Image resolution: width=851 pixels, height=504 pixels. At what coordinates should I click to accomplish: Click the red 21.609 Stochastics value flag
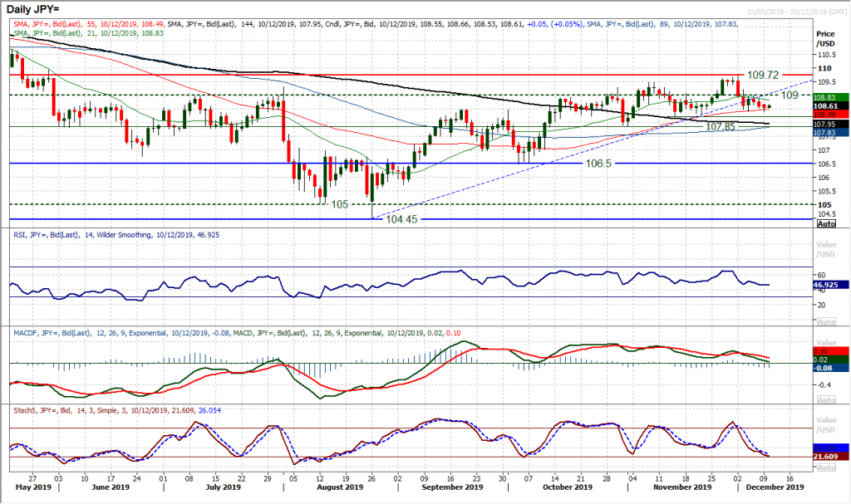[825, 458]
